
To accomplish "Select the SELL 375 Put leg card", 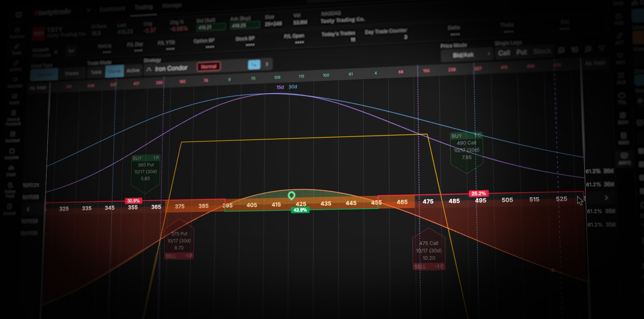I will 179,239.
